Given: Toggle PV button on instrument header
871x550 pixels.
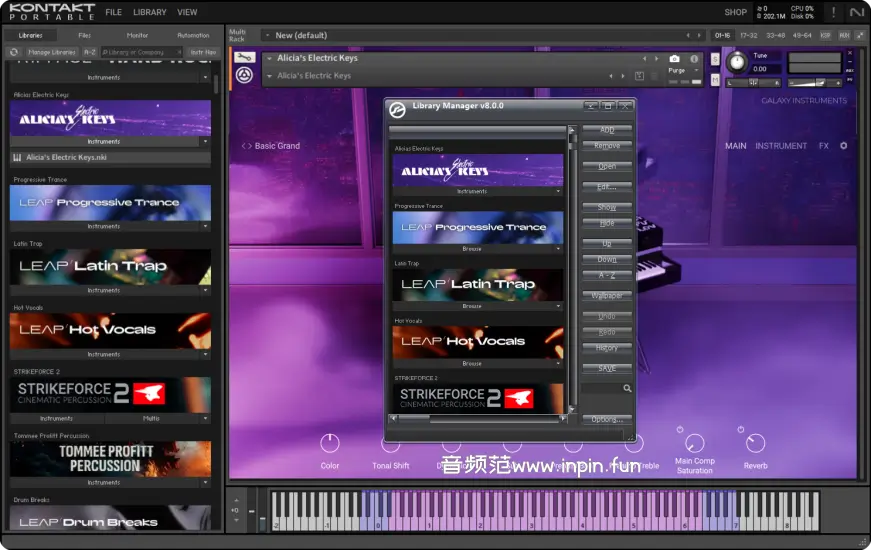Looking at the screenshot, I should tap(849, 79).
